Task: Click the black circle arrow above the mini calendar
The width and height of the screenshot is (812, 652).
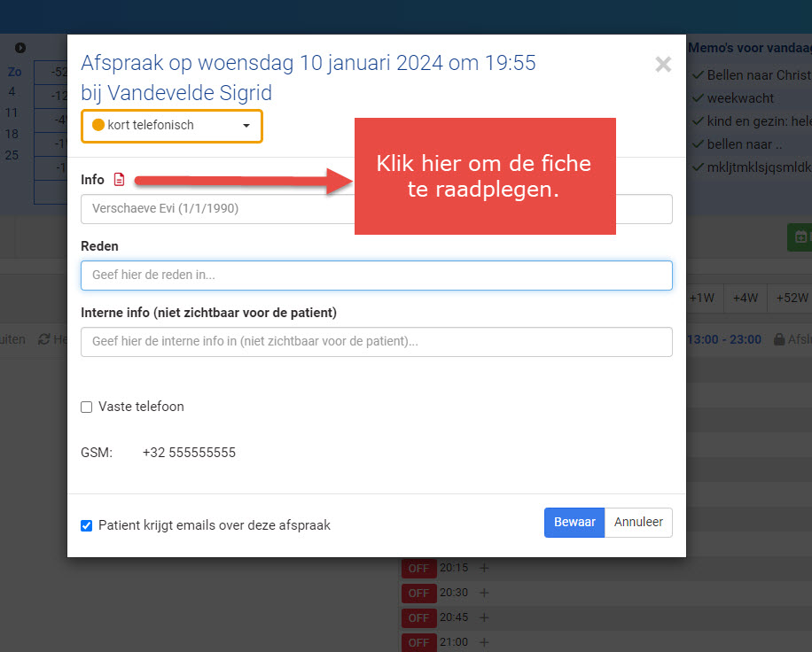Action: [20, 48]
